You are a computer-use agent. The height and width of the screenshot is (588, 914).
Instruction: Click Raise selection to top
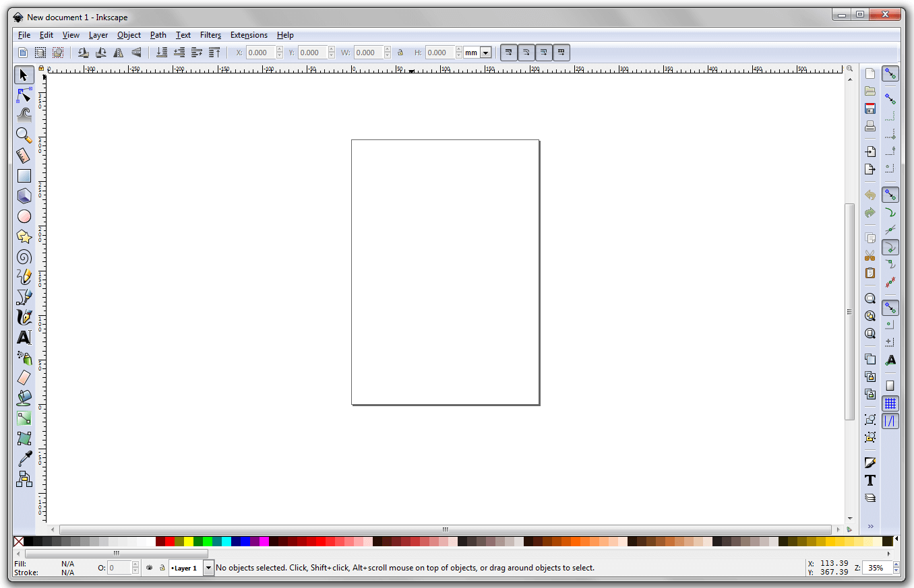[215, 53]
